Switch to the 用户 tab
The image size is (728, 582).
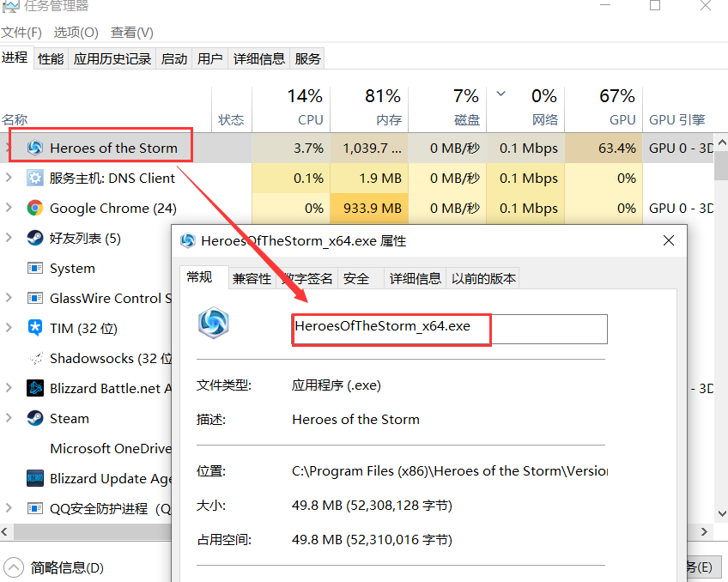point(209,58)
